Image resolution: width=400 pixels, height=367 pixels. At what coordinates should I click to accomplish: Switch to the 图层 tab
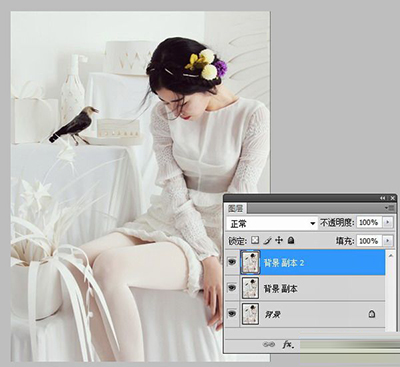click(236, 209)
